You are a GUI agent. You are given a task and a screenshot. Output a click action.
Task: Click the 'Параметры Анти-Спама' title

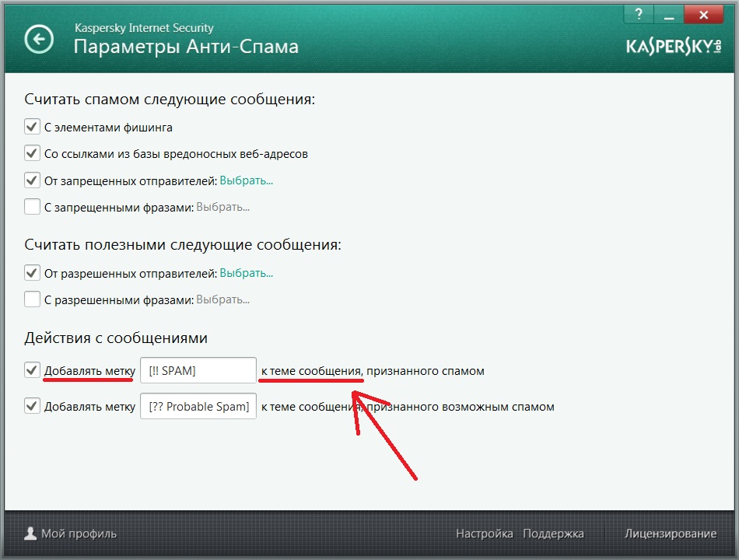(x=186, y=47)
